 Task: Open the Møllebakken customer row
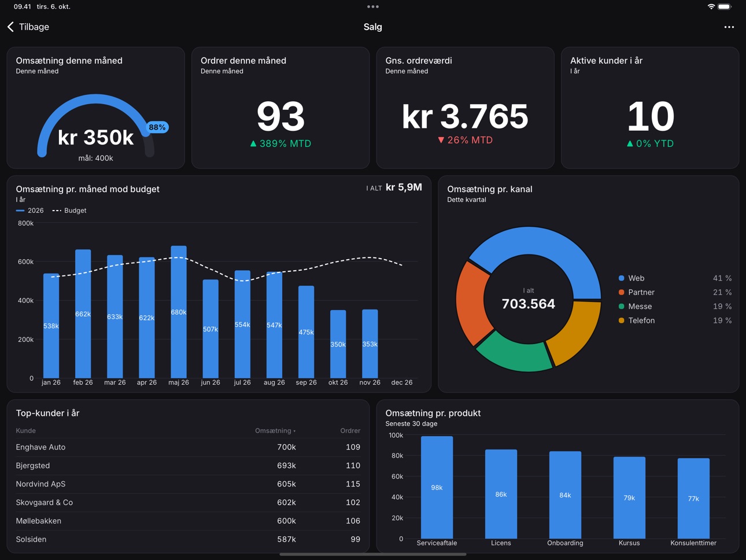(x=188, y=521)
